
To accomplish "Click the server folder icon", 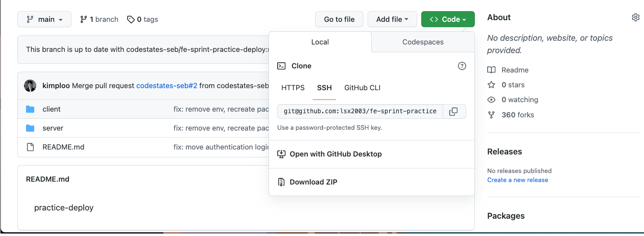I will [30, 128].
